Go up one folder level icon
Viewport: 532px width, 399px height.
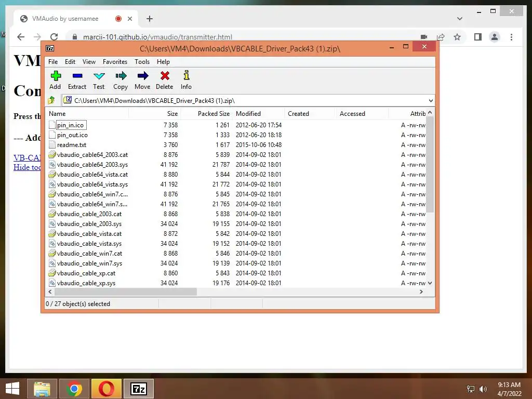point(51,100)
